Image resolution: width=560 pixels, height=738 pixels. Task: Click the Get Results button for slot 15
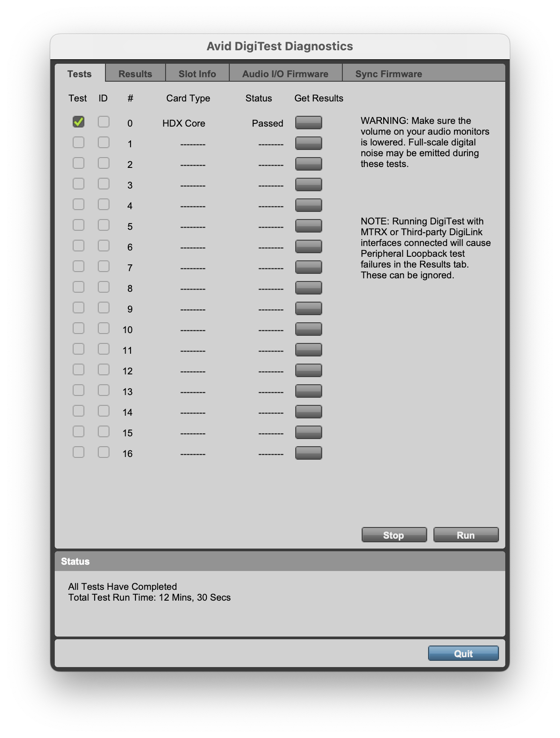309,432
